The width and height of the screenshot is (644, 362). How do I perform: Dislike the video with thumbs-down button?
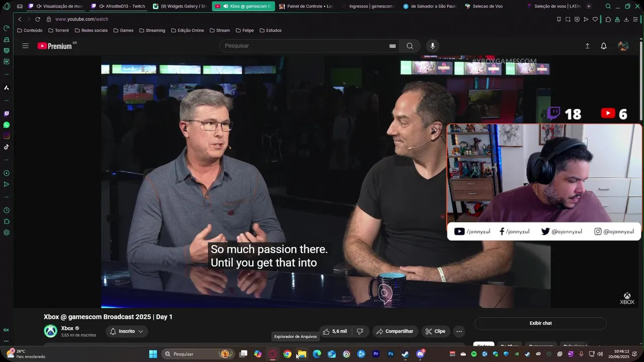tap(360, 331)
